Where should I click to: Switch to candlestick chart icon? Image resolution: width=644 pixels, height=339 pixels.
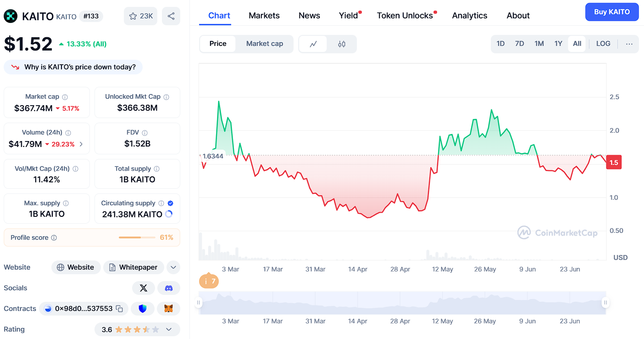(x=342, y=44)
